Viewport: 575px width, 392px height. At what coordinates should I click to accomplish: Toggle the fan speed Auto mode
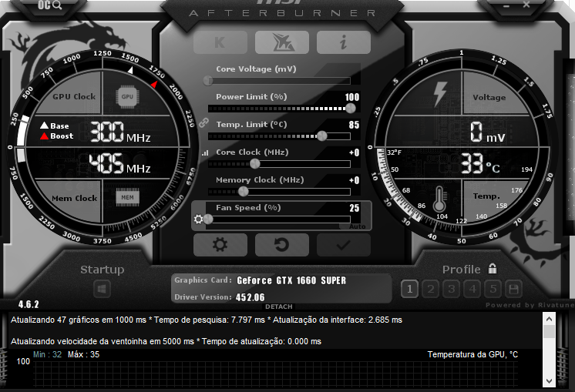tap(357, 226)
